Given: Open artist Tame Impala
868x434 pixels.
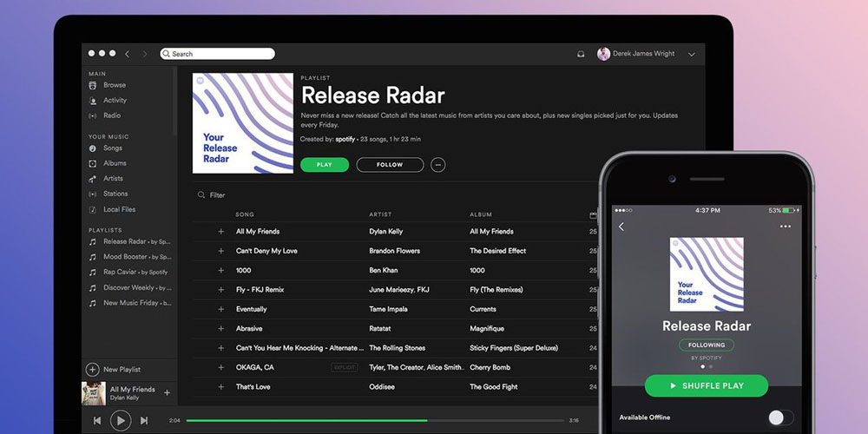Looking at the screenshot, I should [x=388, y=309].
